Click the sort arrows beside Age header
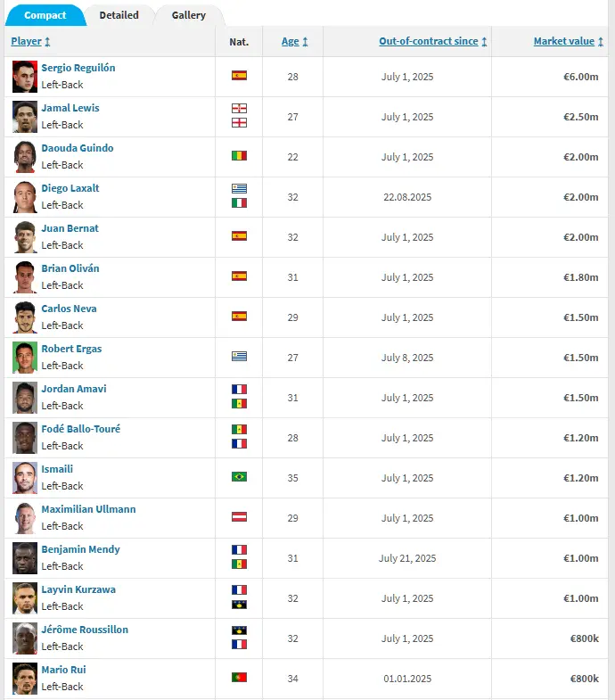 click(305, 42)
